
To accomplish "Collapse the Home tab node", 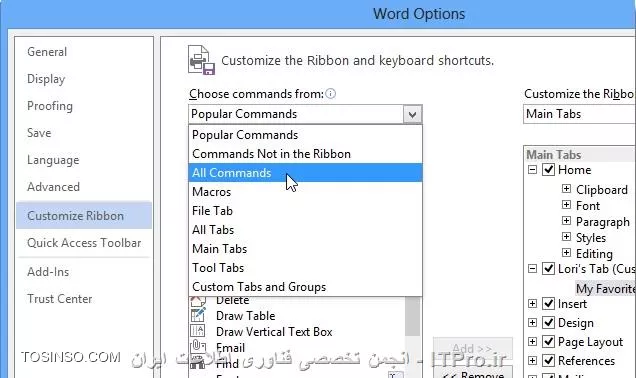I will click(532, 170).
